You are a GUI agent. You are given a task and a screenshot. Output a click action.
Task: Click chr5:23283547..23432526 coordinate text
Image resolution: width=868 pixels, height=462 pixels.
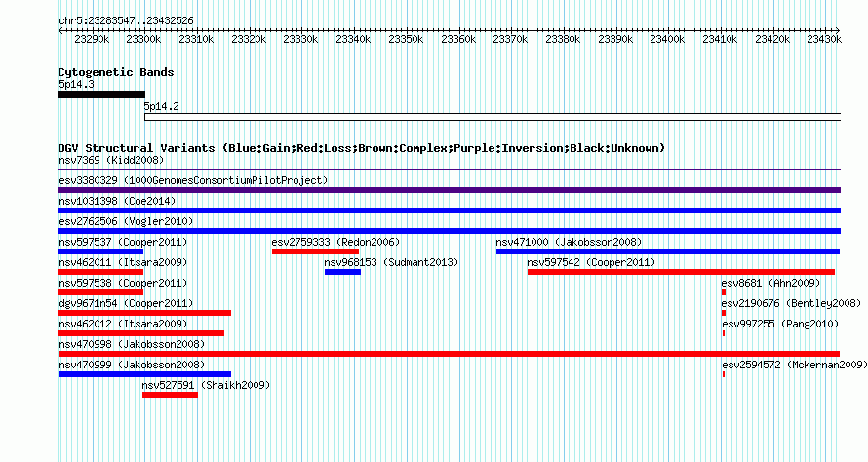[126, 21]
